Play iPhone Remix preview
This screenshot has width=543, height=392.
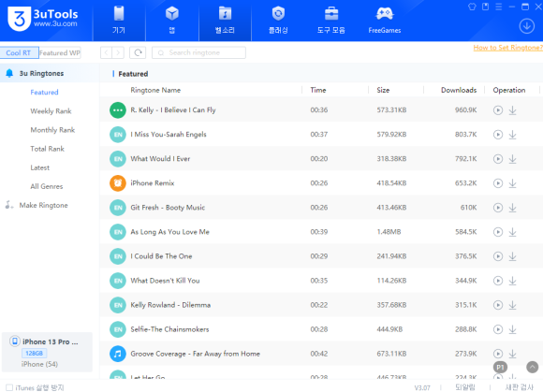coord(498,183)
